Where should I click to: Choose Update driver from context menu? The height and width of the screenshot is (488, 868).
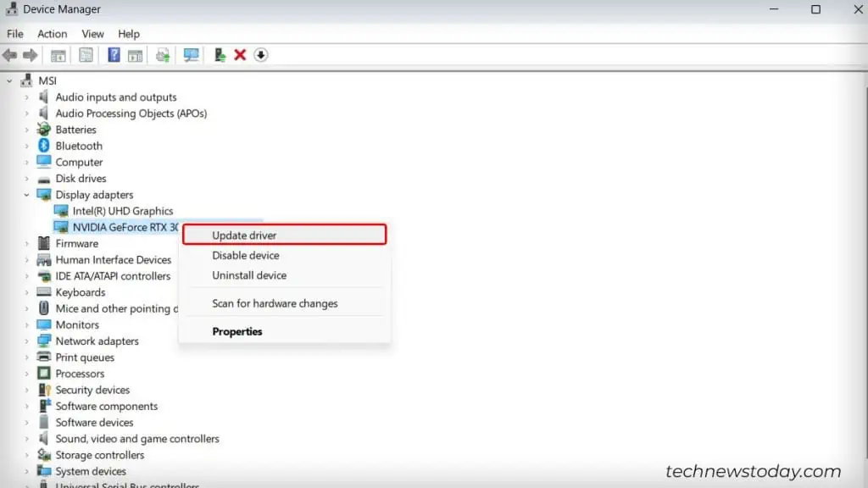(284, 235)
